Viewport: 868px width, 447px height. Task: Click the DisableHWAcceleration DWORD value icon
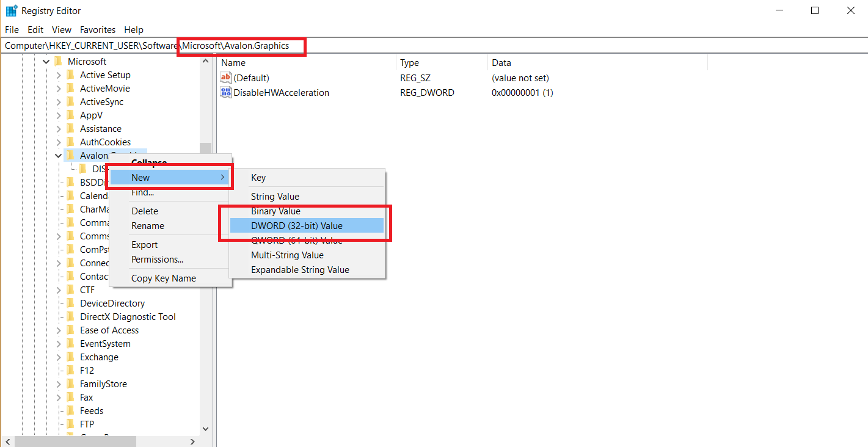coord(226,93)
